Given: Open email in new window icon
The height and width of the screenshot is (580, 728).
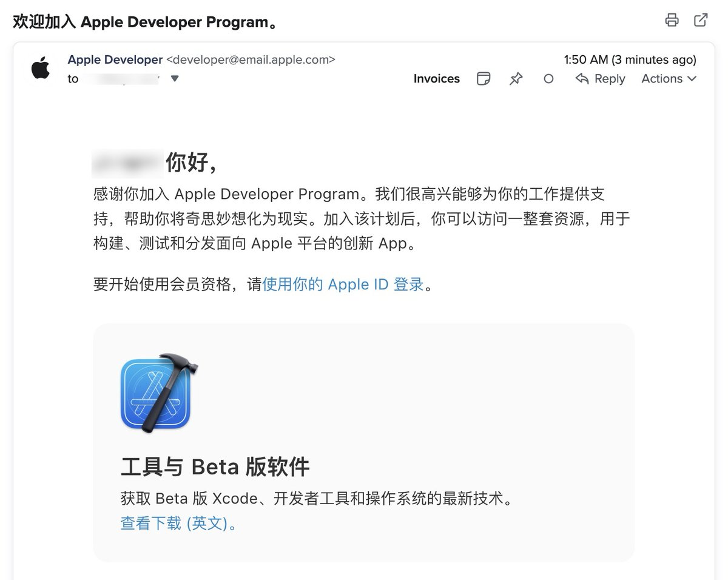Looking at the screenshot, I should [x=701, y=20].
